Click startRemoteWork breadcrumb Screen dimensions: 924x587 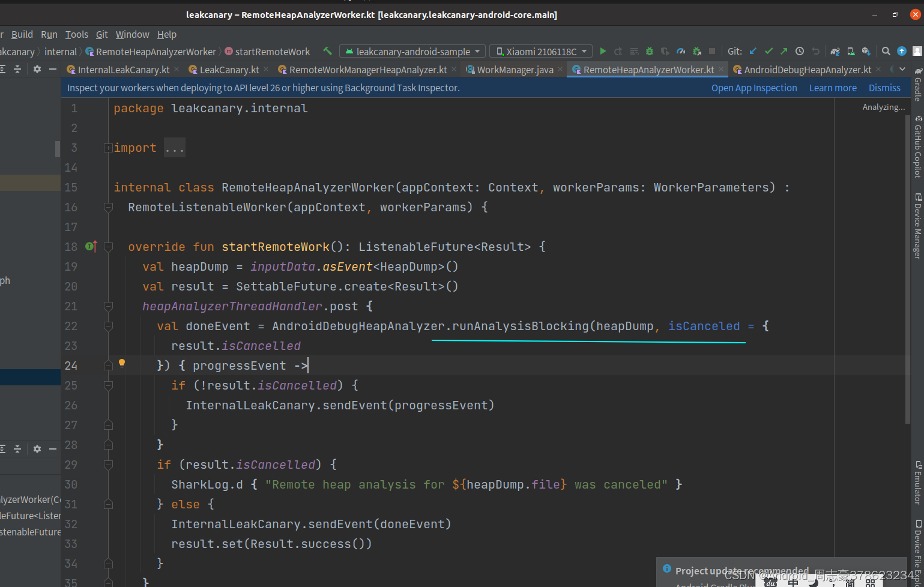267,52
